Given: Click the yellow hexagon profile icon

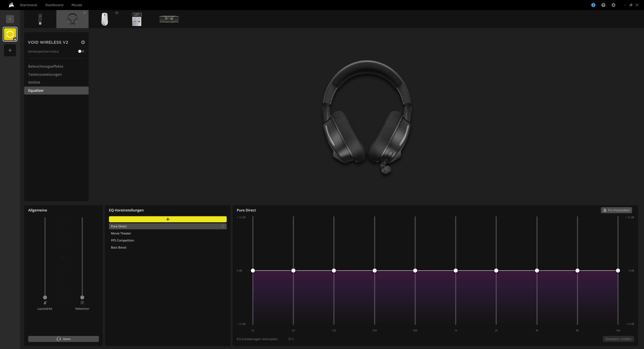Looking at the screenshot, I should (x=10, y=34).
